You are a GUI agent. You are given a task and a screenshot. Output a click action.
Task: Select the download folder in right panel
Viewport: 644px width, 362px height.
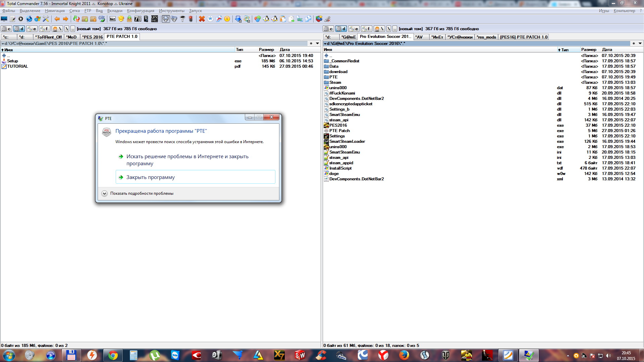(x=483, y=72)
